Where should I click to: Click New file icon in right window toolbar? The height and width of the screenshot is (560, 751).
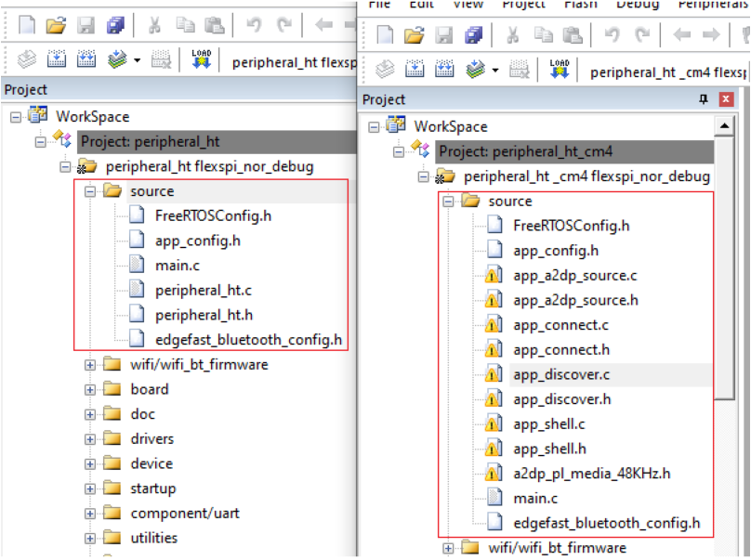click(385, 35)
